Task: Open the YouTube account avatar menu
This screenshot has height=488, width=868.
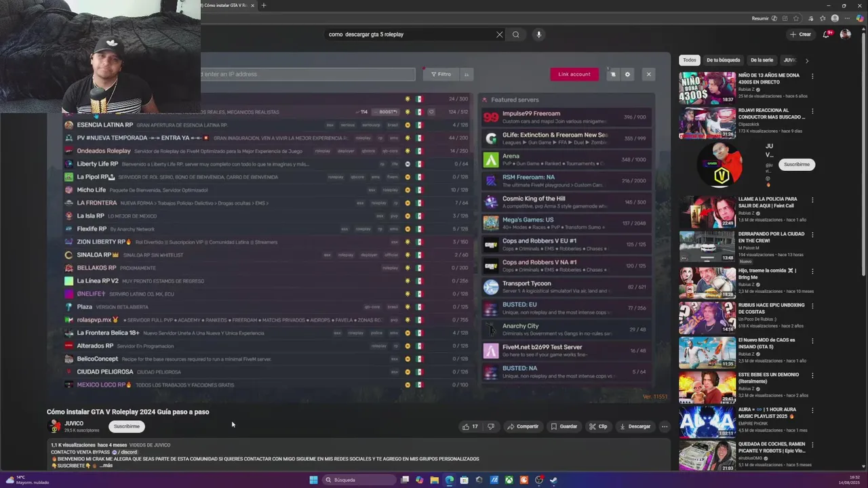Action: [x=845, y=34]
